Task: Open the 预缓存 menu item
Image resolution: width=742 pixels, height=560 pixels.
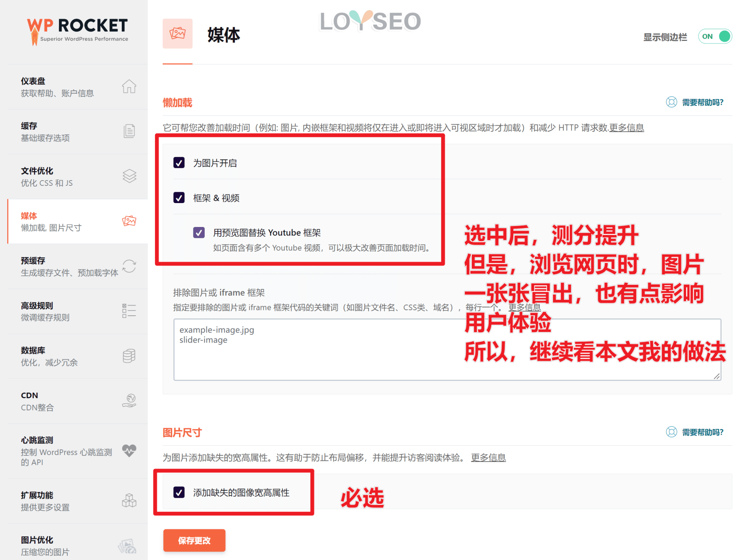Action: 78,266
